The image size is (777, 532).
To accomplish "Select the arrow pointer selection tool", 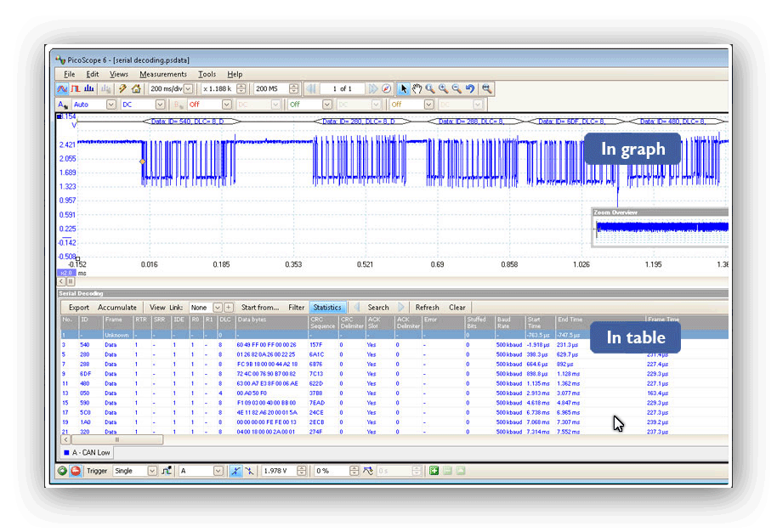I will tap(404, 88).
